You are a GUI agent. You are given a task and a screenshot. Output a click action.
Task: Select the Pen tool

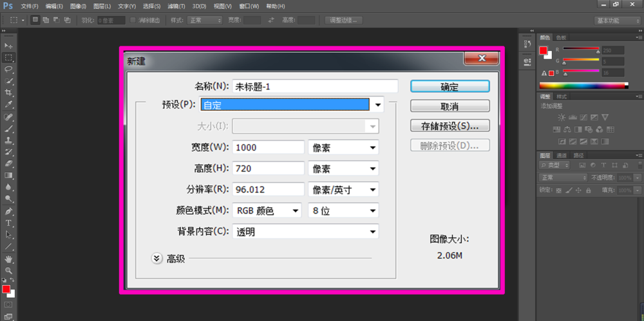9,211
